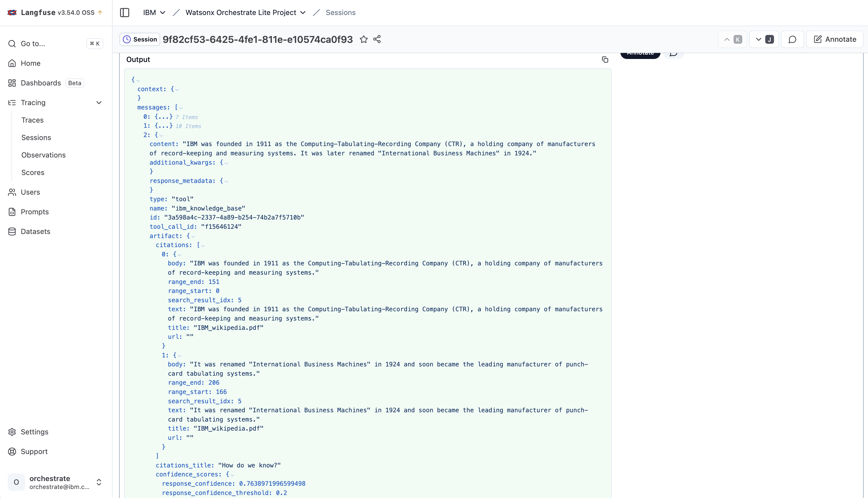Collapse the context object
868x498 pixels.
pos(177,90)
